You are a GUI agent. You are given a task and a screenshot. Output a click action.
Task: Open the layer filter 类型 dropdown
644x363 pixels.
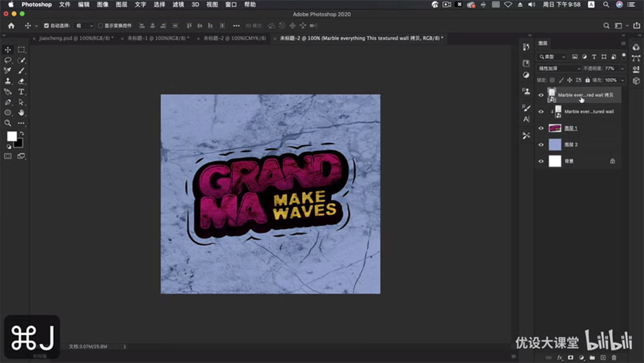tap(554, 56)
